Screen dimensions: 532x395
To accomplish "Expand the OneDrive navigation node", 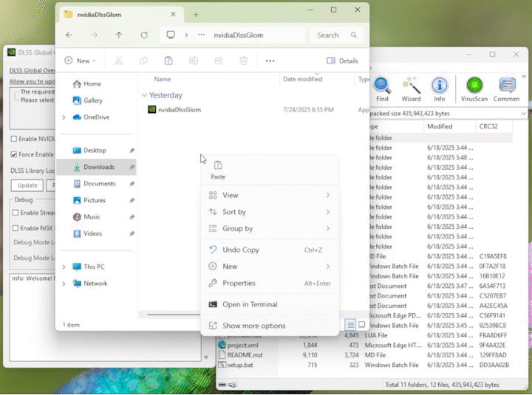I will (64, 117).
